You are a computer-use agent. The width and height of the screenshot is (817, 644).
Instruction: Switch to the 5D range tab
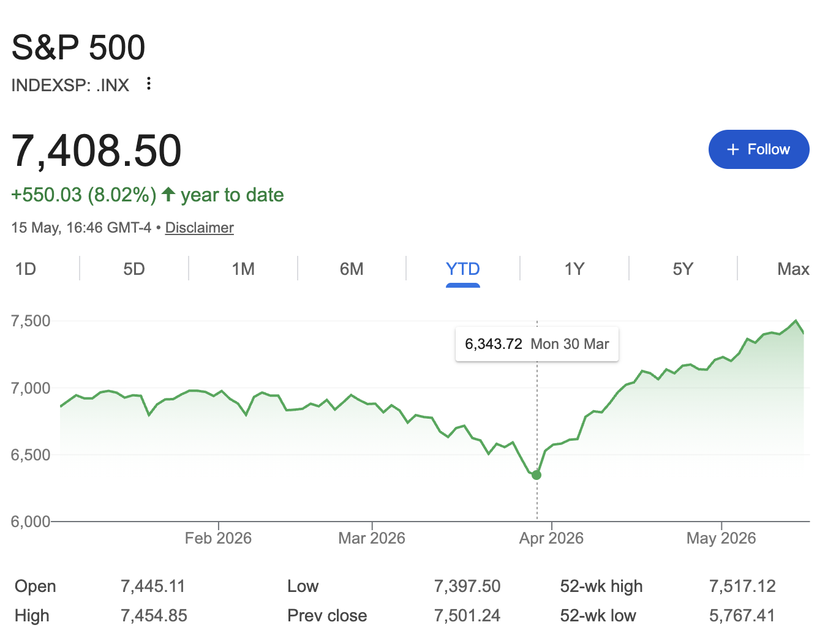click(x=134, y=269)
